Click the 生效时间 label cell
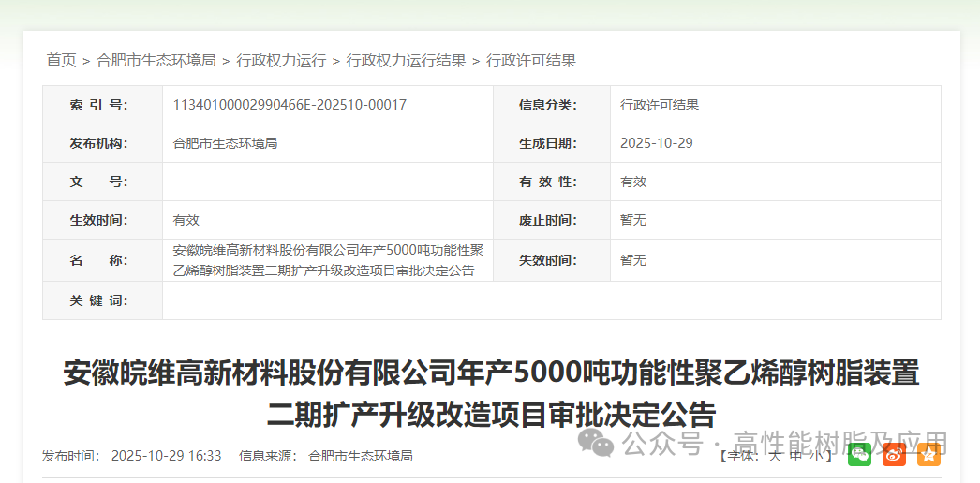 [x=102, y=220]
